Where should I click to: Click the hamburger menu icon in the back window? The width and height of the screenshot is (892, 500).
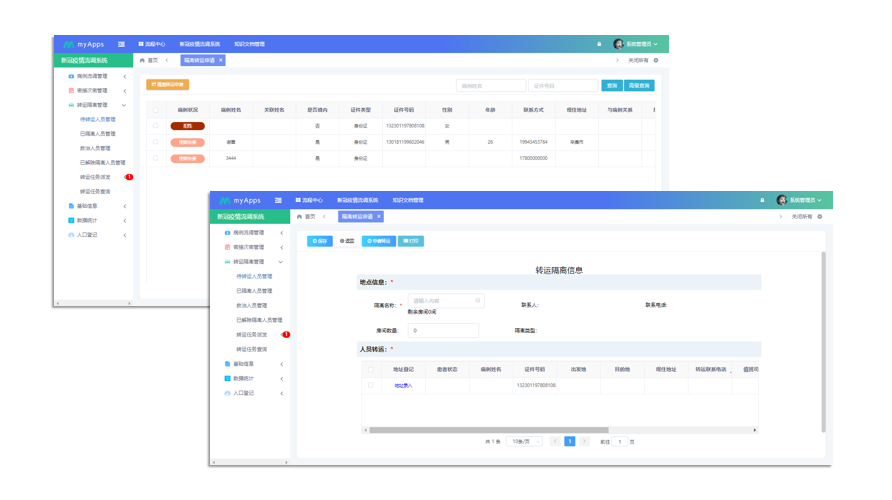coord(121,44)
